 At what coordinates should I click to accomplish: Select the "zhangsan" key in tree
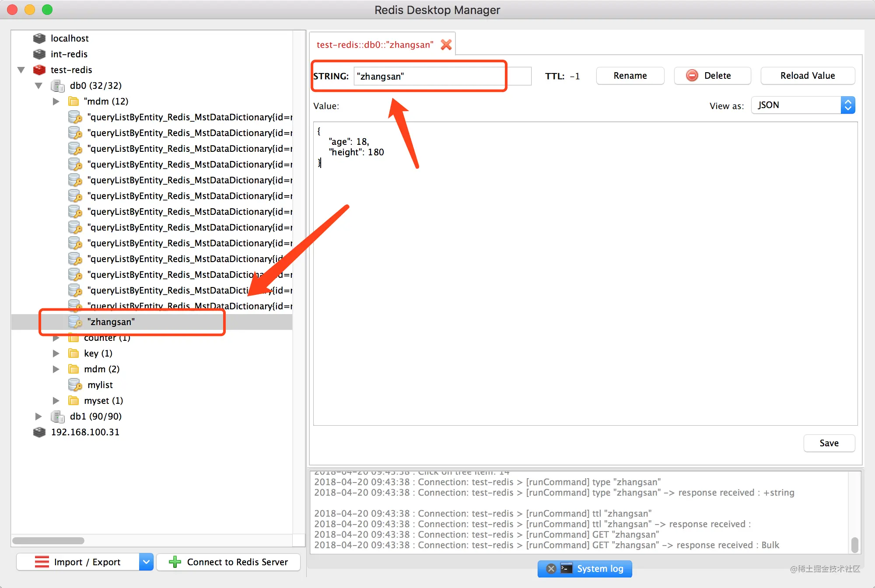click(151, 322)
